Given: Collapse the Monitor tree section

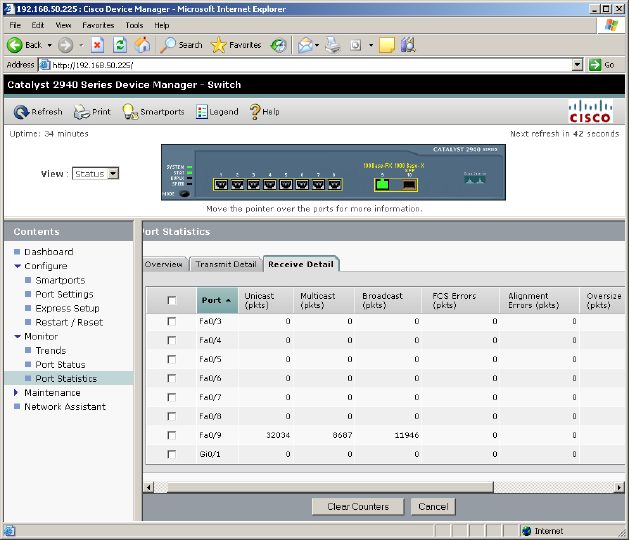Looking at the screenshot, I should pyautogui.click(x=17, y=337).
